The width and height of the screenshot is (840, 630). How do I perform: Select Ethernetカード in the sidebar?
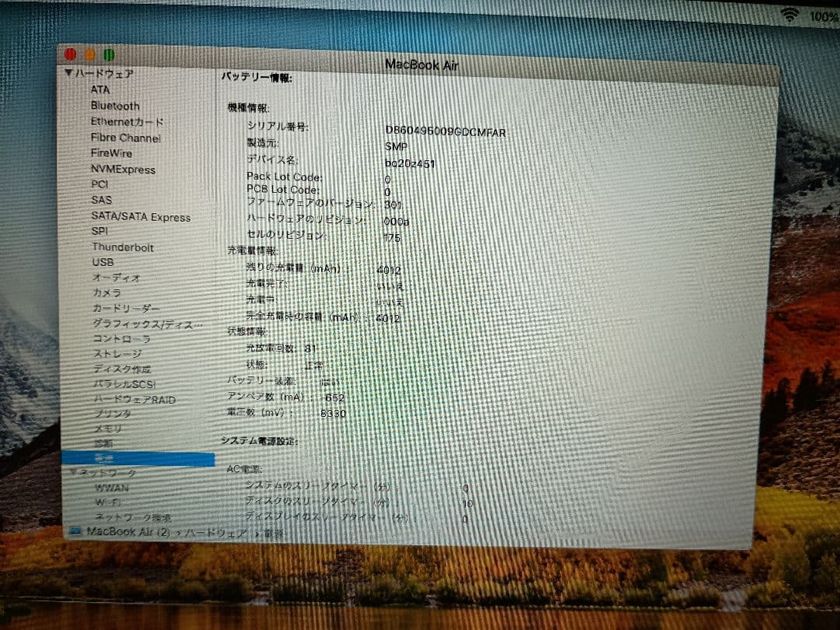coord(127,121)
